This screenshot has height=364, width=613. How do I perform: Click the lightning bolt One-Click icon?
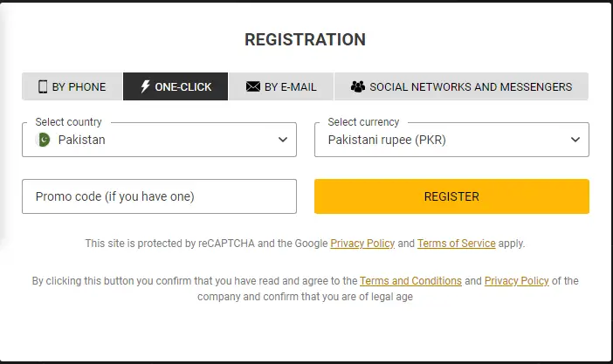(x=145, y=87)
